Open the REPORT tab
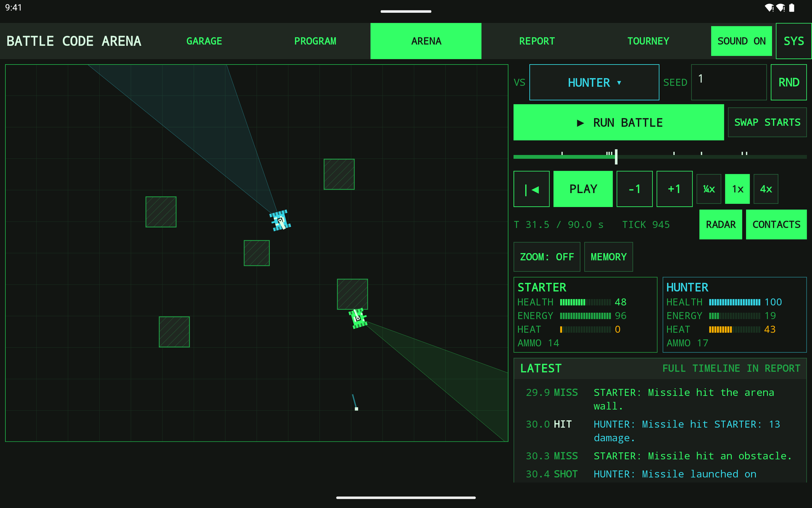The image size is (812, 508). coord(537,41)
